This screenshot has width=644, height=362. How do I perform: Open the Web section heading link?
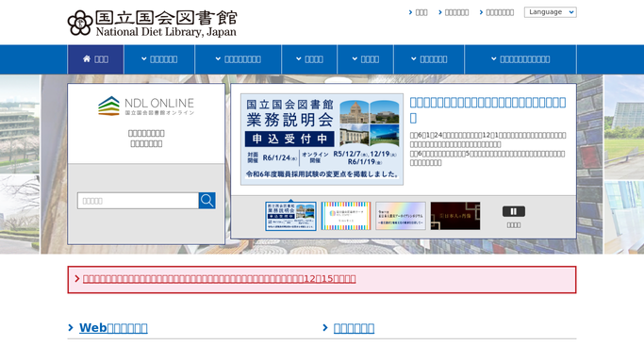coord(113,328)
